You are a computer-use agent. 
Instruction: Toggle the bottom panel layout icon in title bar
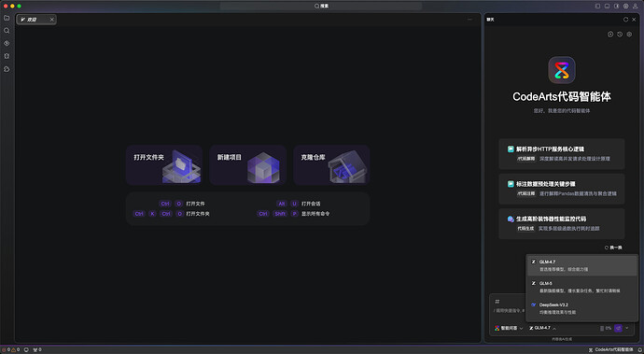(607, 7)
